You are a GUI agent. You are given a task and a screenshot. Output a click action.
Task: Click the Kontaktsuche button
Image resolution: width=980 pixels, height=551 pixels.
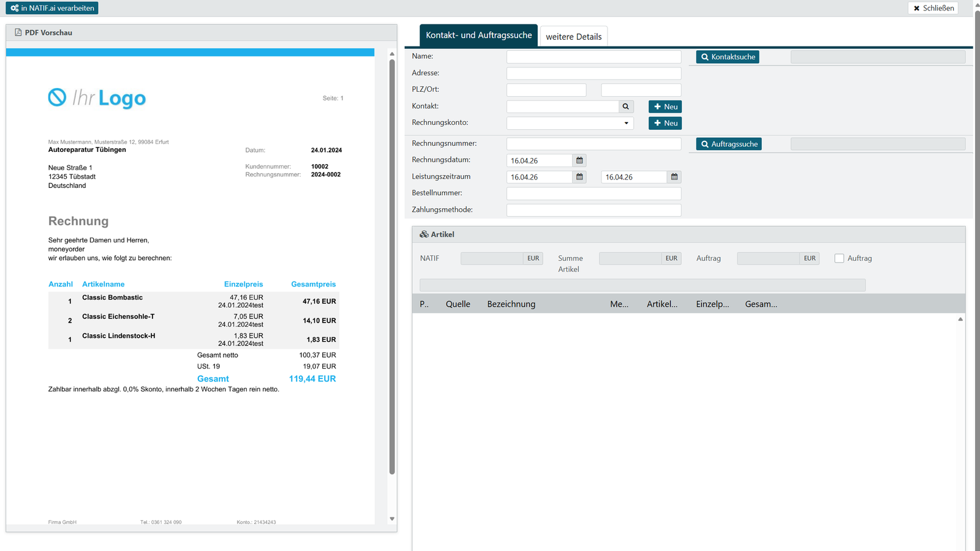(728, 57)
